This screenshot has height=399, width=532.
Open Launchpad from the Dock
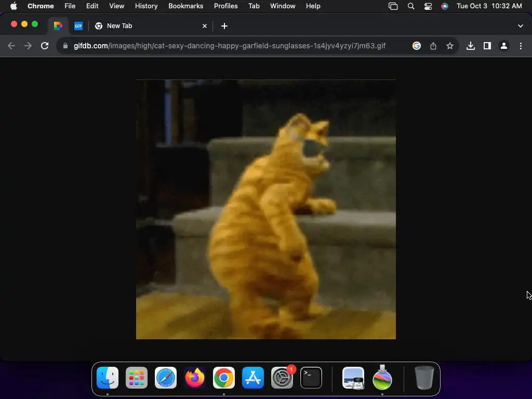137,378
